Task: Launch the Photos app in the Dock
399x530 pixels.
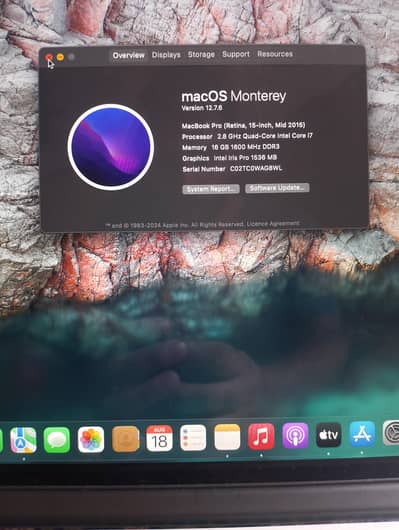Action: (91, 439)
